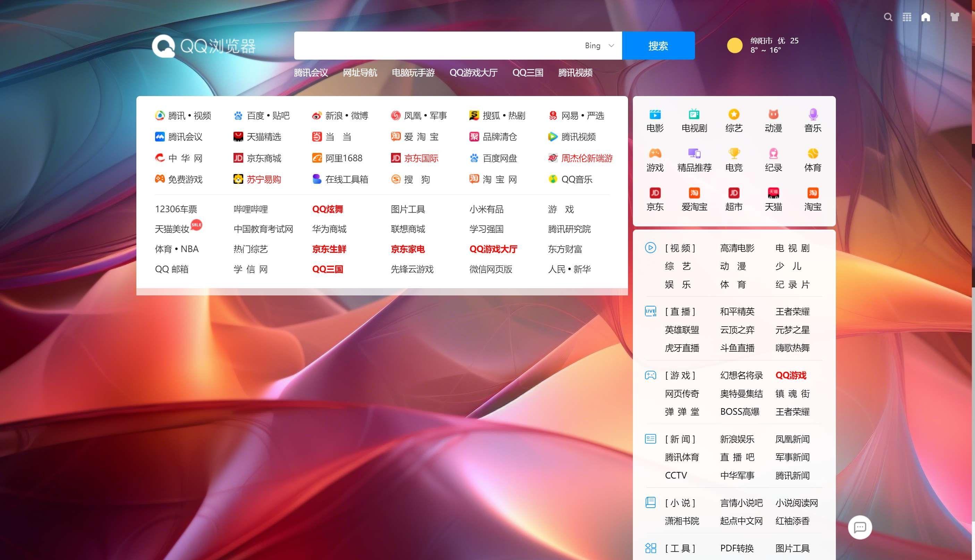Open the 京东 JD shortcut icon
This screenshot has height=560, width=975.
tap(655, 193)
